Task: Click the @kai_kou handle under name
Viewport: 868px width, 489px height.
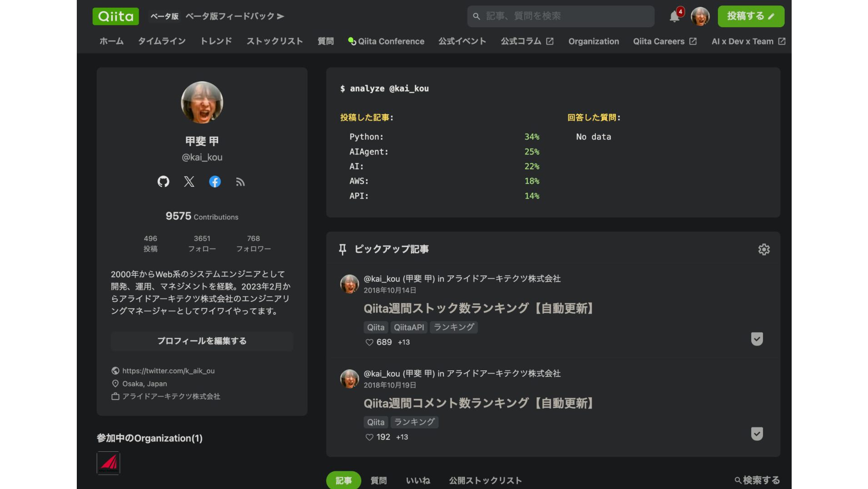Action: pos(202,157)
